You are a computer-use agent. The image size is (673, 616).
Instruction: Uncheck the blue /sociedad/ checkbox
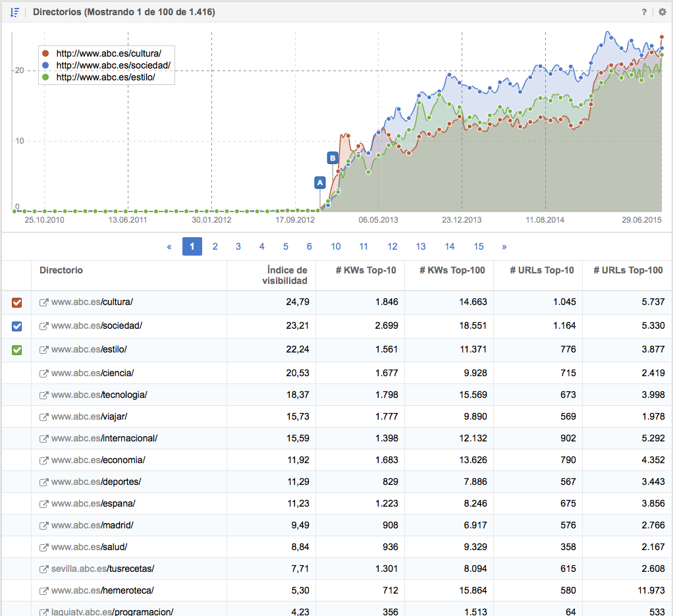pos(17,326)
